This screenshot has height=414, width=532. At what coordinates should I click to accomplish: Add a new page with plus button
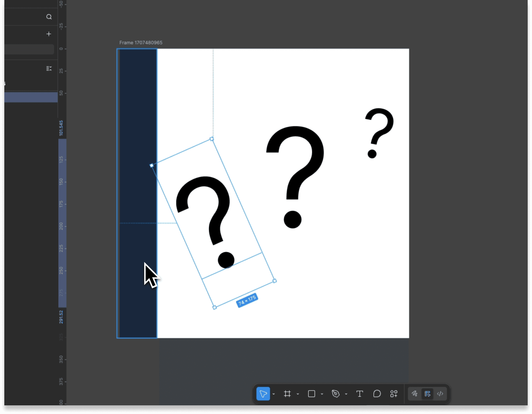[x=49, y=34]
